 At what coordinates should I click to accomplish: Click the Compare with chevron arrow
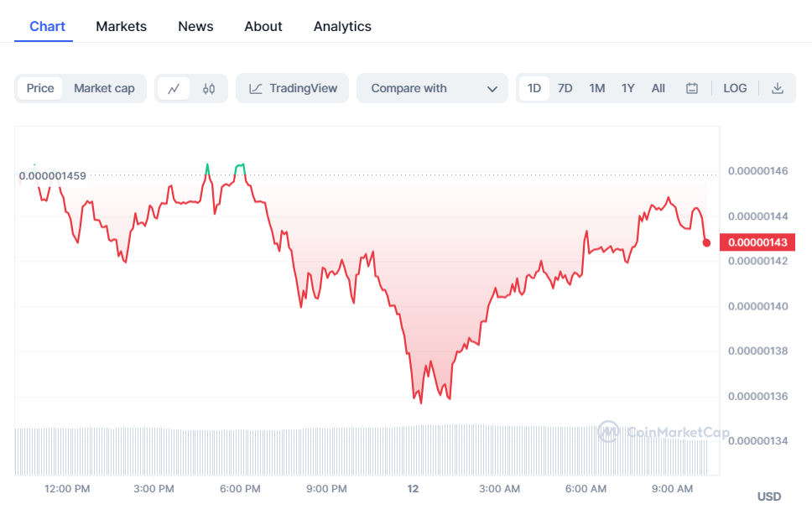tap(492, 88)
